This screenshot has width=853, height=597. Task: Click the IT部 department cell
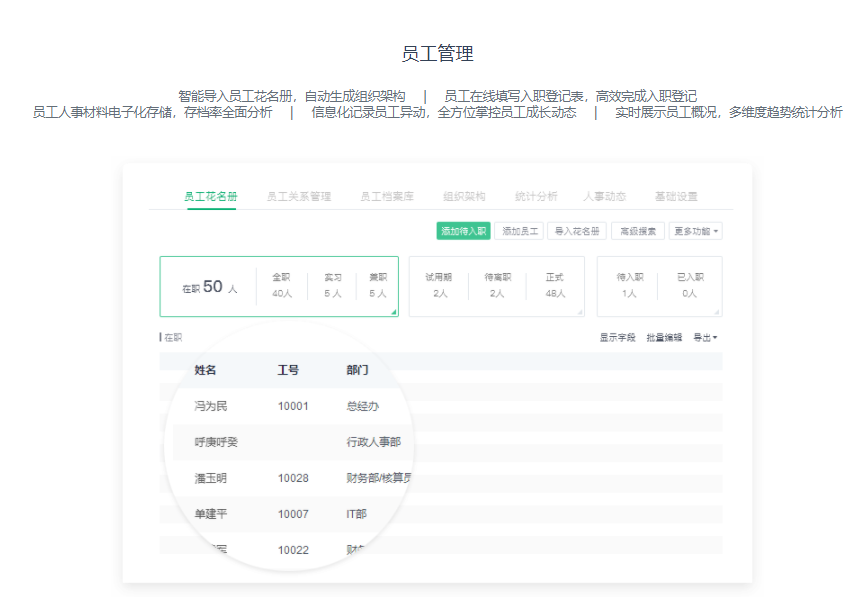tap(356, 514)
